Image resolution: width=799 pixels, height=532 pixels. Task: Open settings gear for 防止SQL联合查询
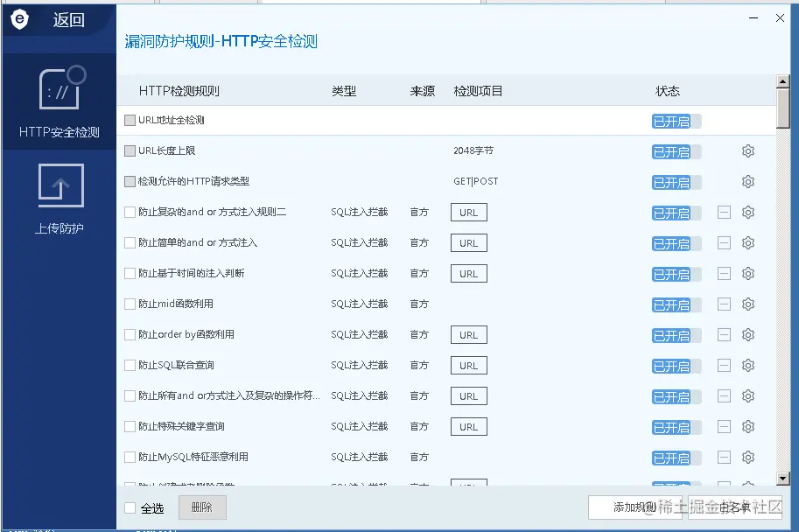[748, 366]
